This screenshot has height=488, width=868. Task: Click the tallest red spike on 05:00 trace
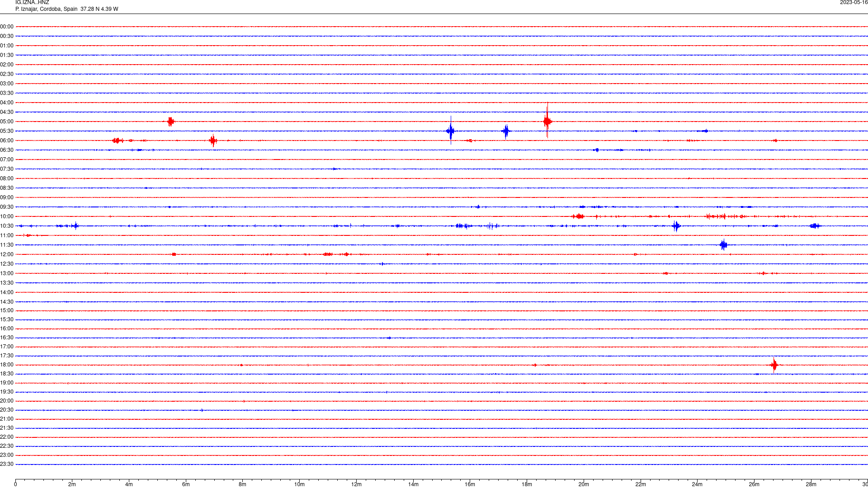point(547,120)
